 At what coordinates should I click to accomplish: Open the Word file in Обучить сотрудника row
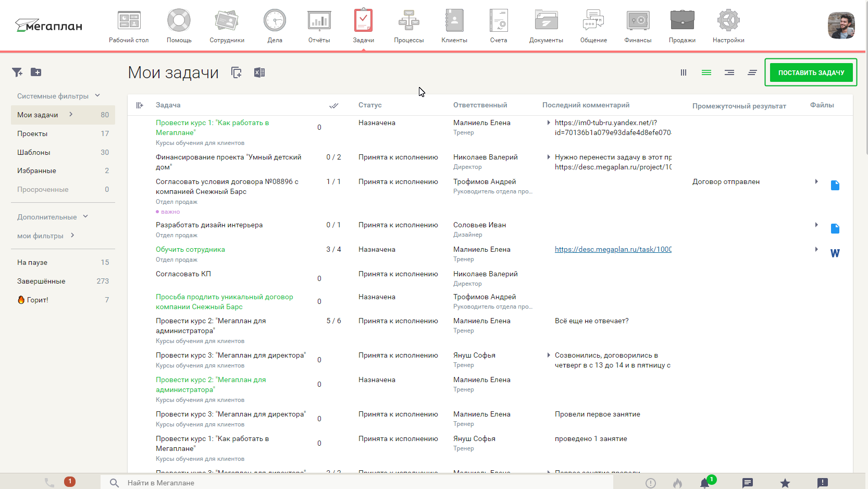point(835,253)
